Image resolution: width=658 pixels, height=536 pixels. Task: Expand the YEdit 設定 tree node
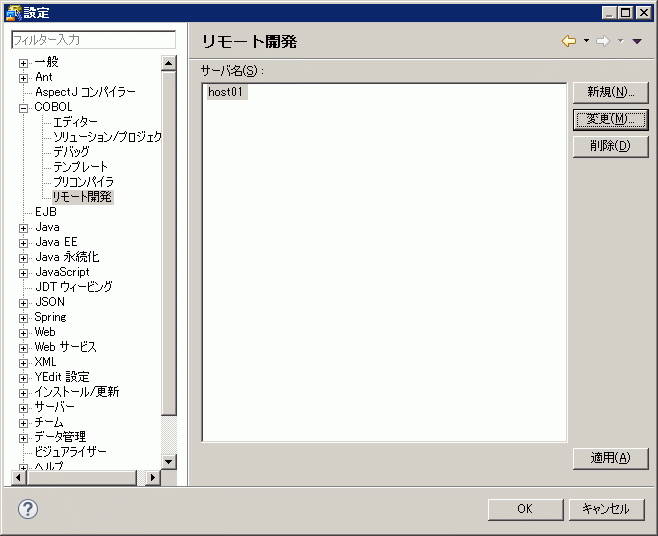[24, 378]
